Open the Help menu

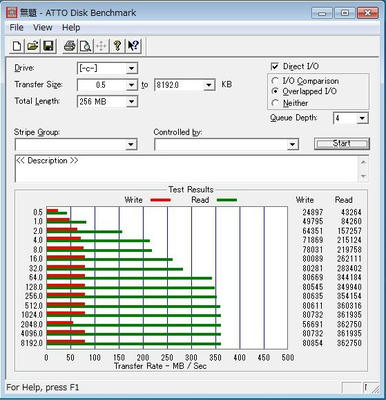(x=71, y=27)
